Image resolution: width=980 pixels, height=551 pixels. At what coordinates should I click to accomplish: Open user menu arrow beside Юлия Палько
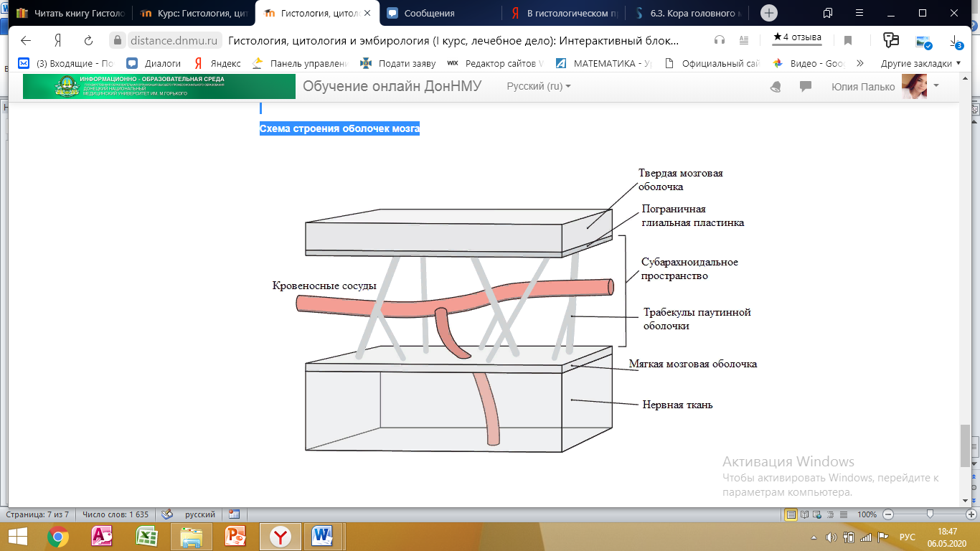[x=936, y=85]
